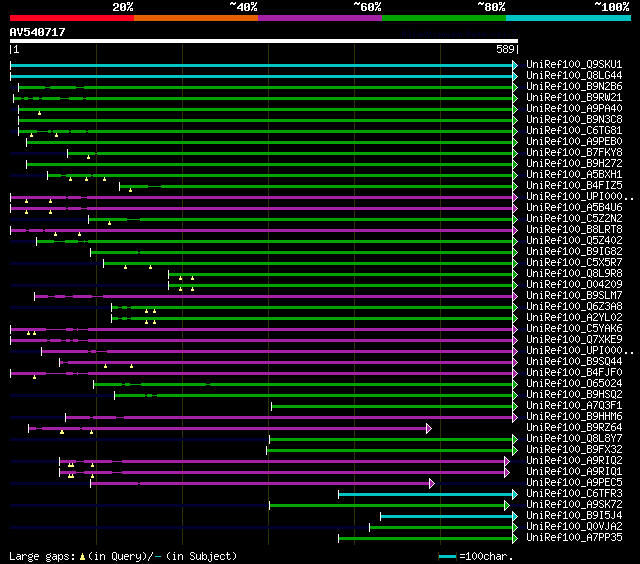This screenshot has height=564, width=640.
Task: Click label UniRef100_O04209
Action: point(574,285)
